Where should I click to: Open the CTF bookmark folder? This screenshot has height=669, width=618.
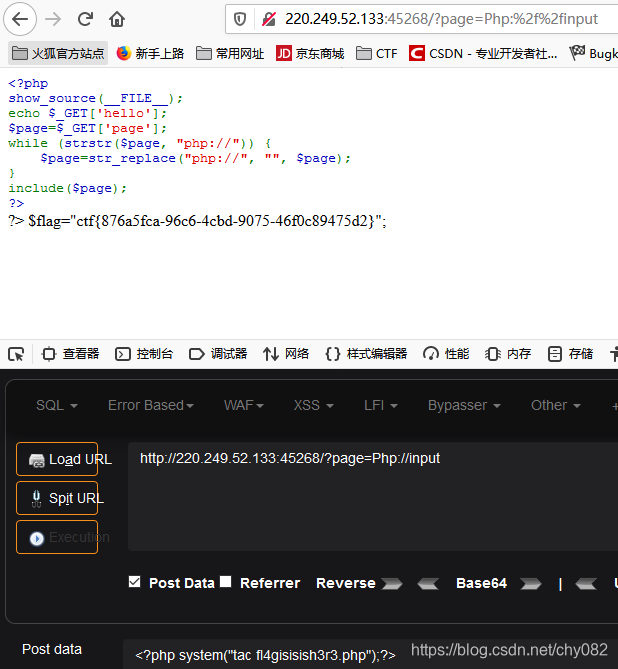[x=377, y=53]
